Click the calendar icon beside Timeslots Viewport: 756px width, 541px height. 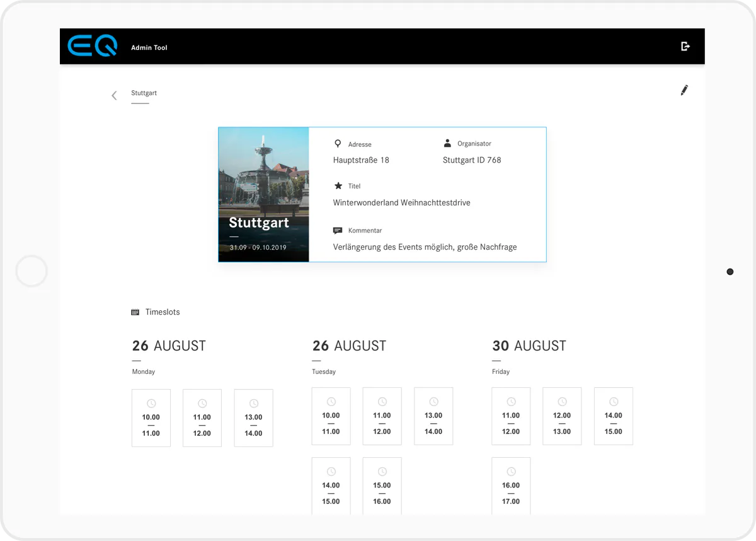(135, 312)
